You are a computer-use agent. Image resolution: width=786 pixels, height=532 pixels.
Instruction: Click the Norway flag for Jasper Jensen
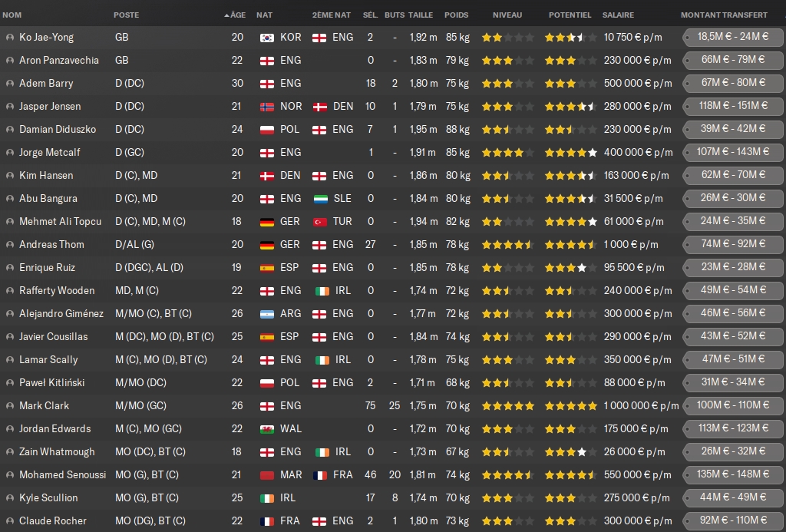pos(267,107)
